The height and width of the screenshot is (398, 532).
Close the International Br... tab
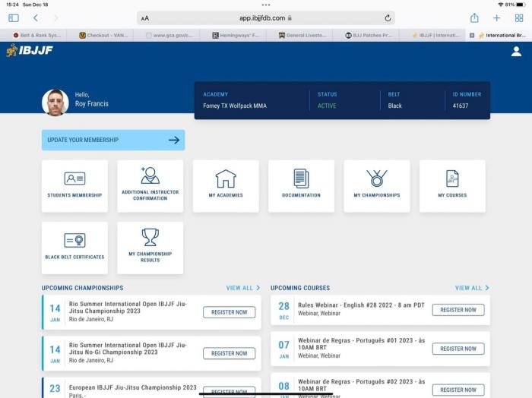(472, 35)
